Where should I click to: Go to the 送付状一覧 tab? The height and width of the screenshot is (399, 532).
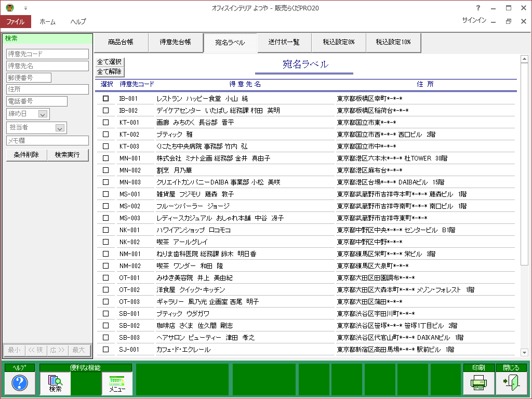point(284,43)
